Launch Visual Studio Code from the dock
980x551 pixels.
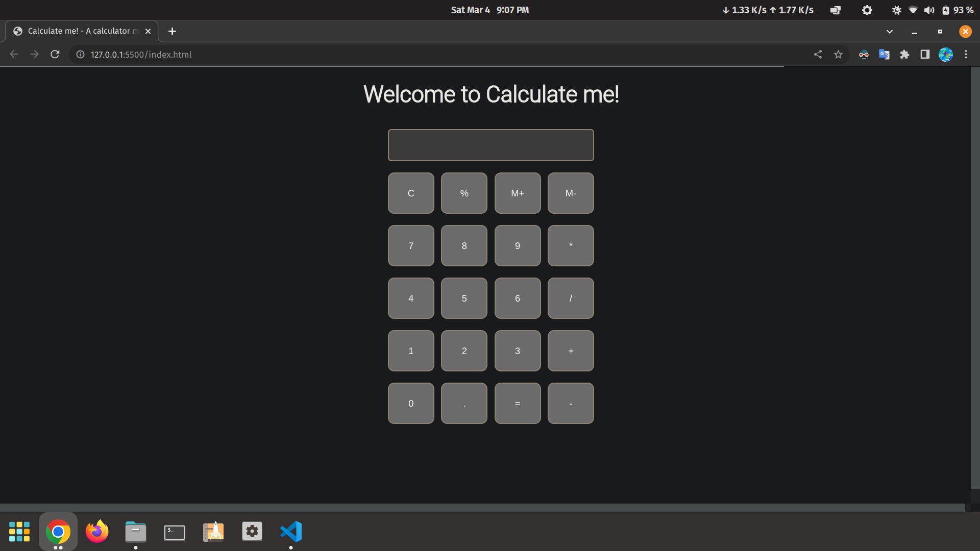290,531
